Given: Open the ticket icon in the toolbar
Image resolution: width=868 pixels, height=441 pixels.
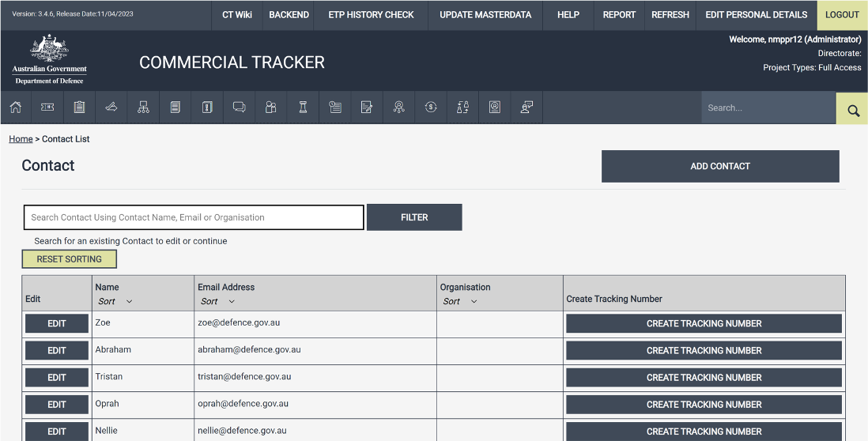Looking at the screenshot, I should [x=47, y=107].
